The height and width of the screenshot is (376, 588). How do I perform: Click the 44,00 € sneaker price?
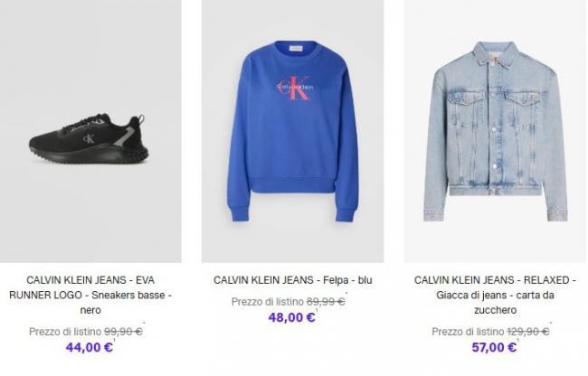pyautogui.click(x=90, y=348)
